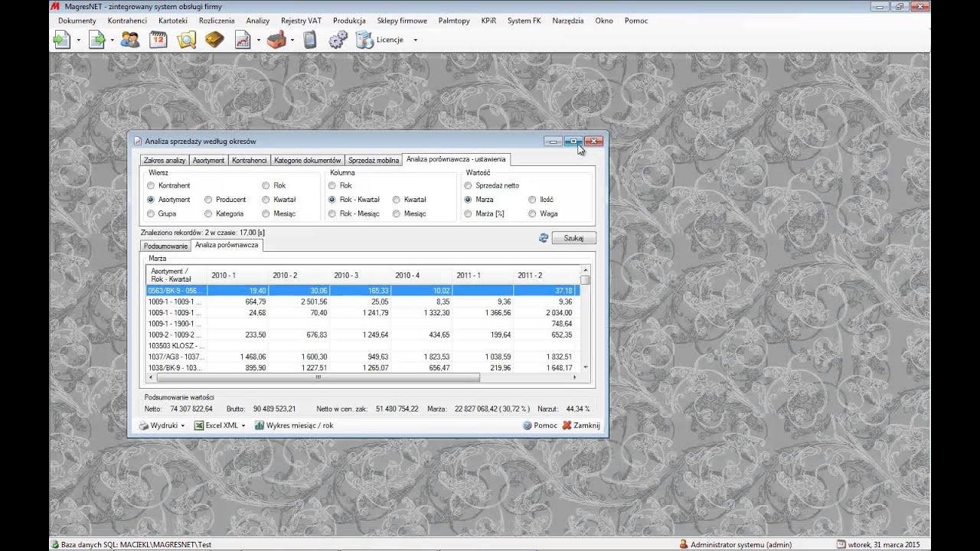Viewport: 980px width, 551px height.
Task: Open the Dokumenty menu
Action: tap(77, 21)
